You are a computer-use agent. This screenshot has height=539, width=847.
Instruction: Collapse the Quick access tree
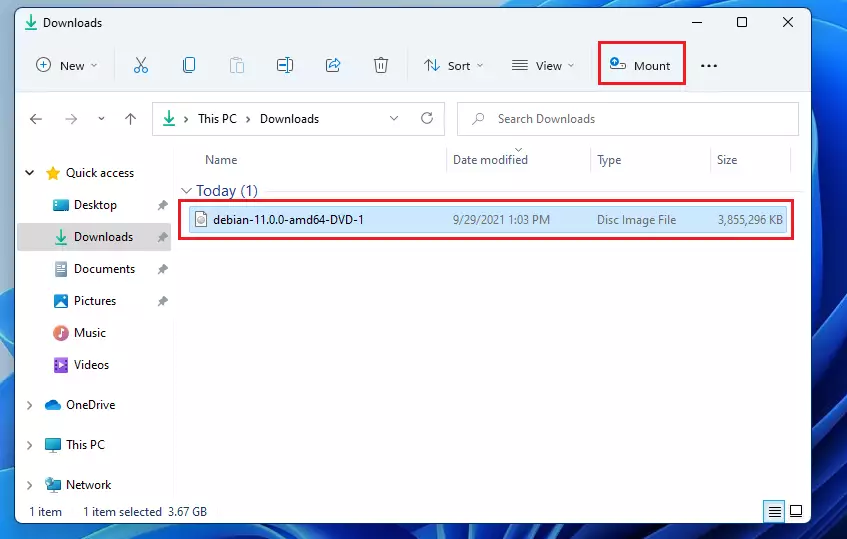click(x=30, y=173)
